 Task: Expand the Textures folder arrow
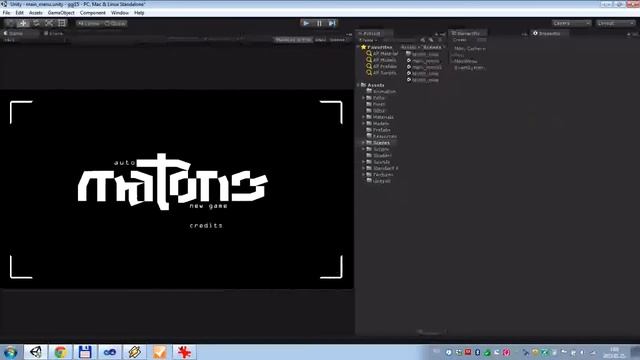pos(364,174)
